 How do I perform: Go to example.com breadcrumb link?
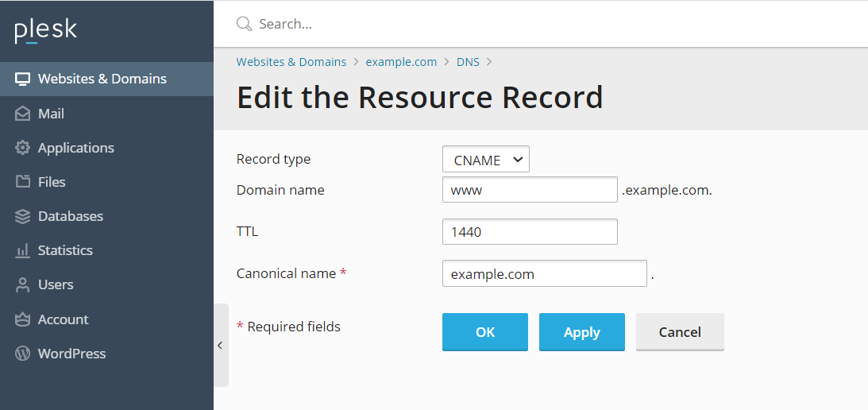401,62
